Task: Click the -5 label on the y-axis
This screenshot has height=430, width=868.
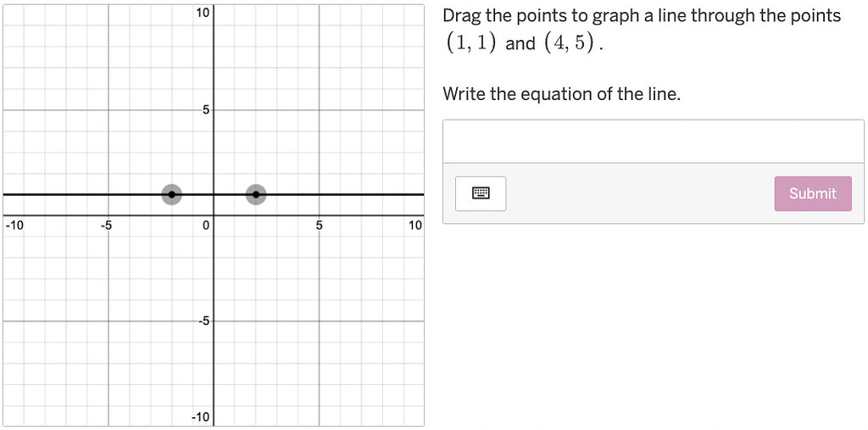Action: point(204,321)
